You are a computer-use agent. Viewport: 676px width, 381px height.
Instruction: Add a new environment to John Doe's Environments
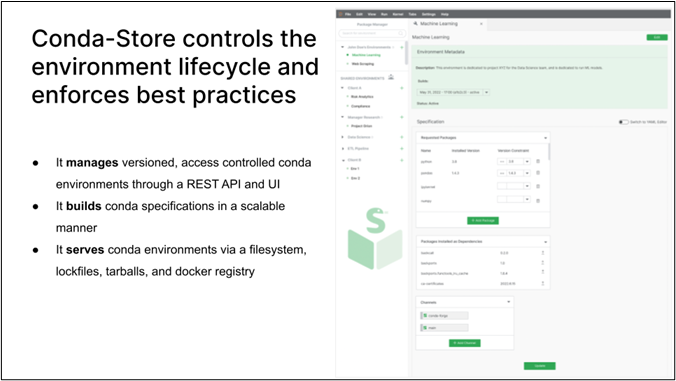pyautogui.click(x=402, y=47)
